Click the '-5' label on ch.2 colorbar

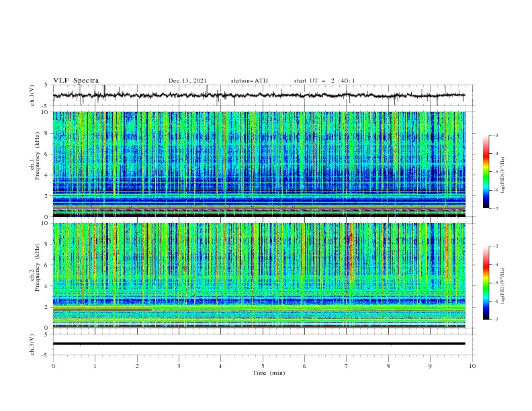pyautogui.click(x=495, y=283)
